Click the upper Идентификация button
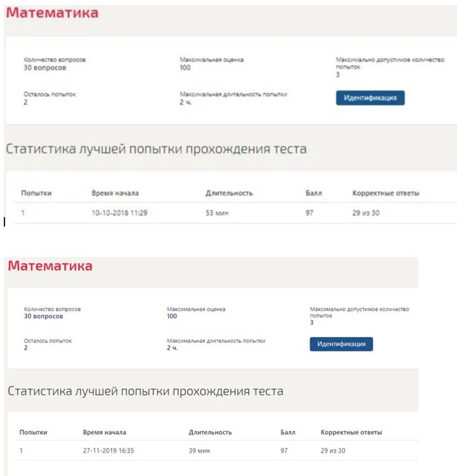Image resolution: width=457 pixels, height=476 pixels. click(x=370, y=98)
